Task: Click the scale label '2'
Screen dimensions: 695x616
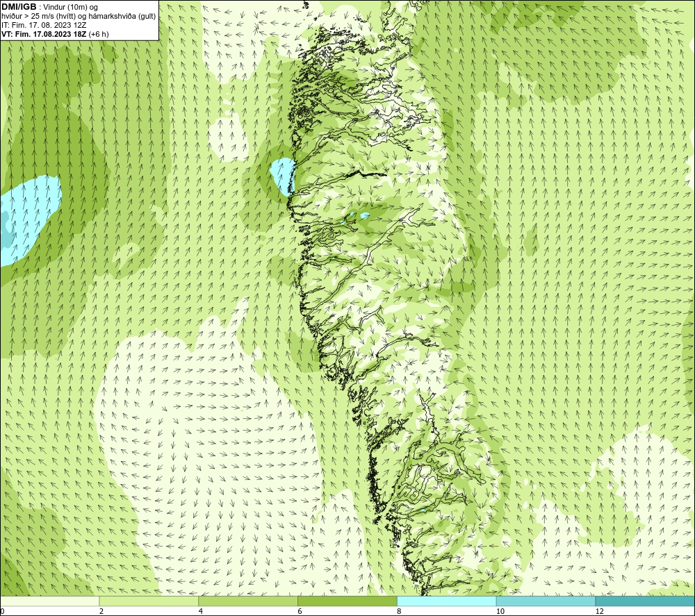Action: [x=101, y=612]
